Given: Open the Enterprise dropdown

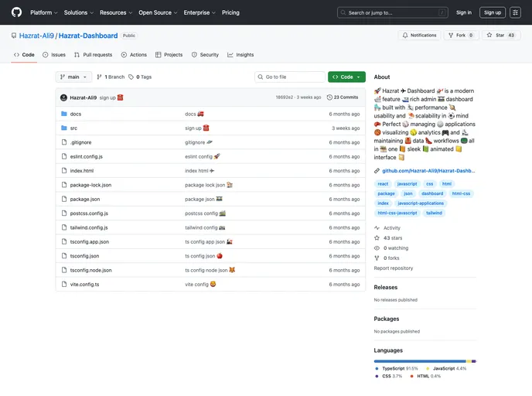Looking at the screenshot, I should (199, 12).
